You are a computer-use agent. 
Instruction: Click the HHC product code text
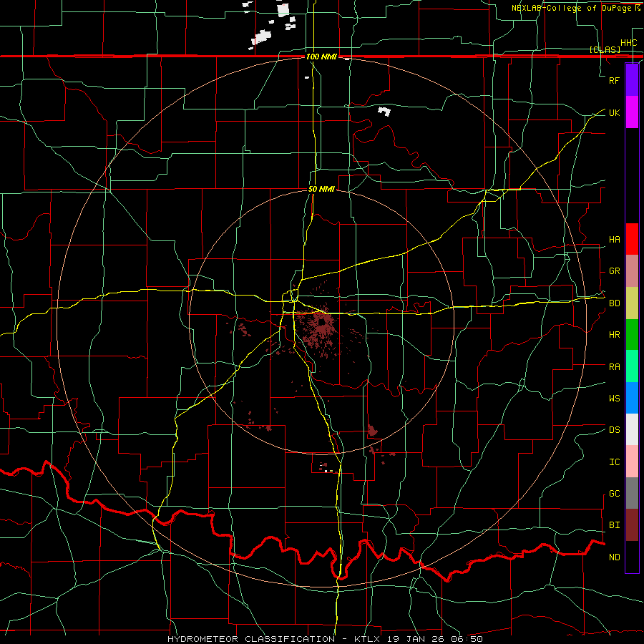(x=628, y=43)
